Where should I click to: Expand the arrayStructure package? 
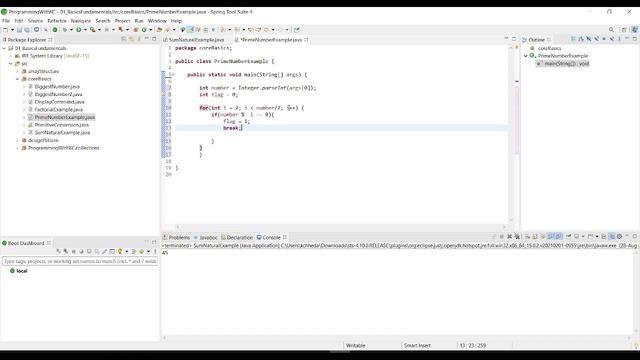click(x=17, y=71)
